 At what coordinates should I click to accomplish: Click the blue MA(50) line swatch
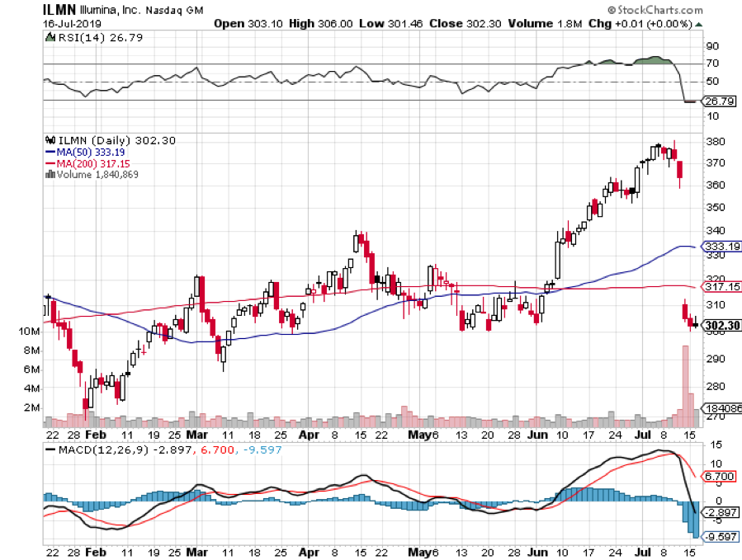50,153
